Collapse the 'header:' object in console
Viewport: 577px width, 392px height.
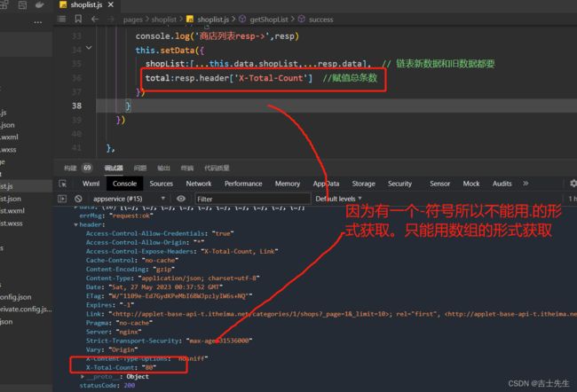coord(75,224)
